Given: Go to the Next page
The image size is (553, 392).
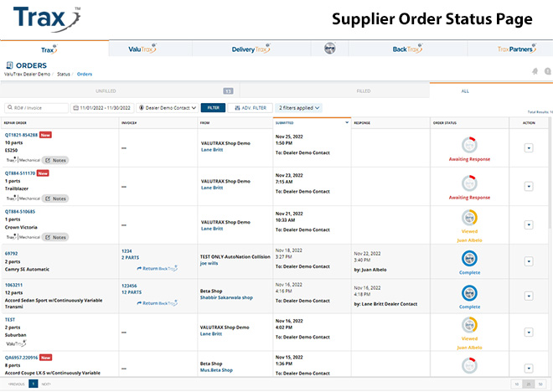Looking at the screenshot, I should coord(46,384).
